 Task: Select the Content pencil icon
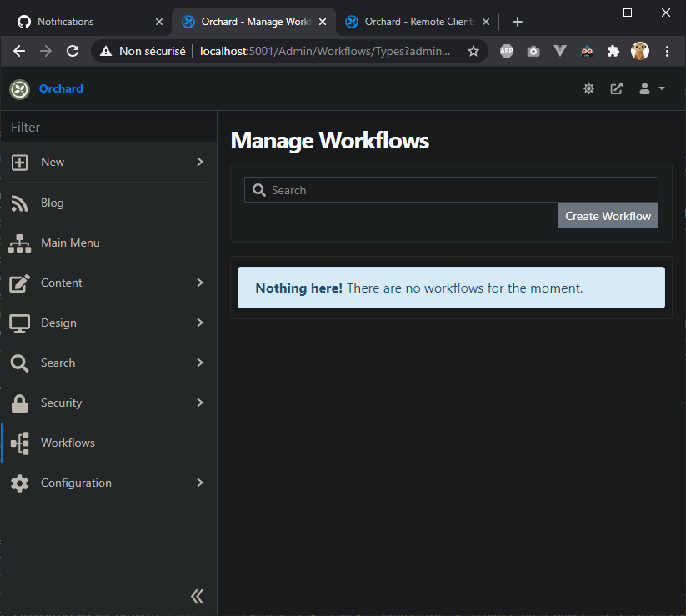(19, 283)
